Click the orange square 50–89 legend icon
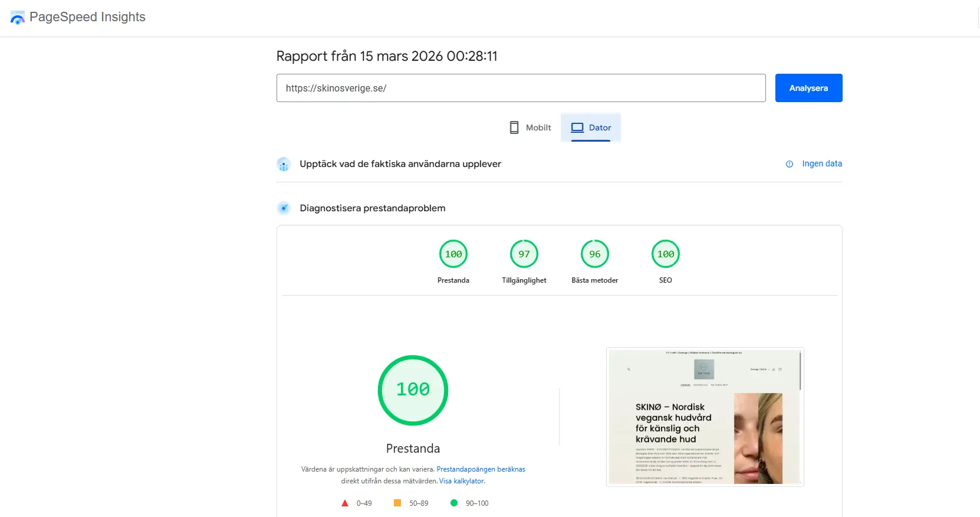 [397, 503]
